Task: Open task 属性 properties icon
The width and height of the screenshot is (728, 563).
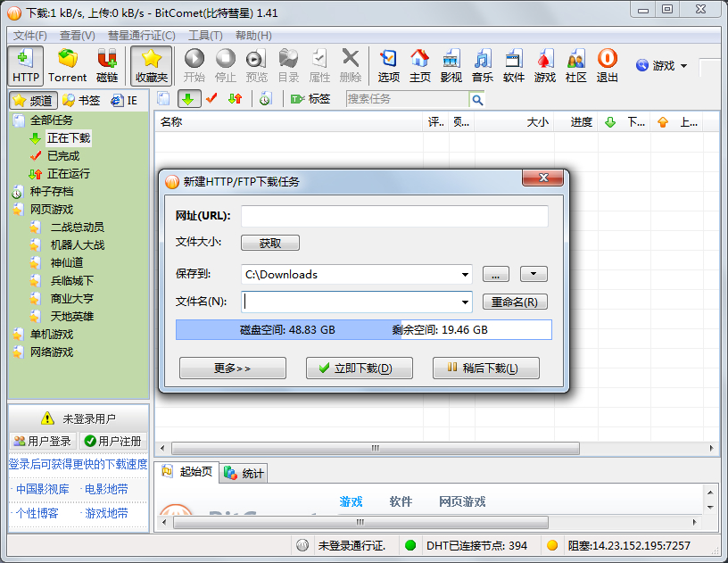Action: (319, 66)
